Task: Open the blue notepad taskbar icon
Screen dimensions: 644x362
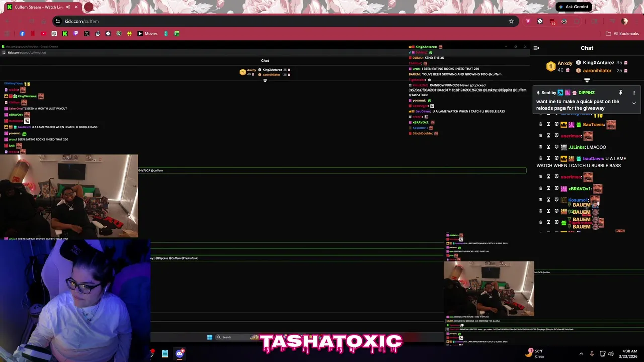Action: point(165,354)
